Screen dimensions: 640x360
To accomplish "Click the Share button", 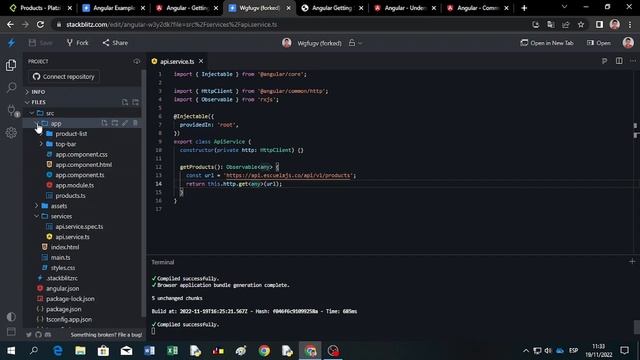I will 115,43.
